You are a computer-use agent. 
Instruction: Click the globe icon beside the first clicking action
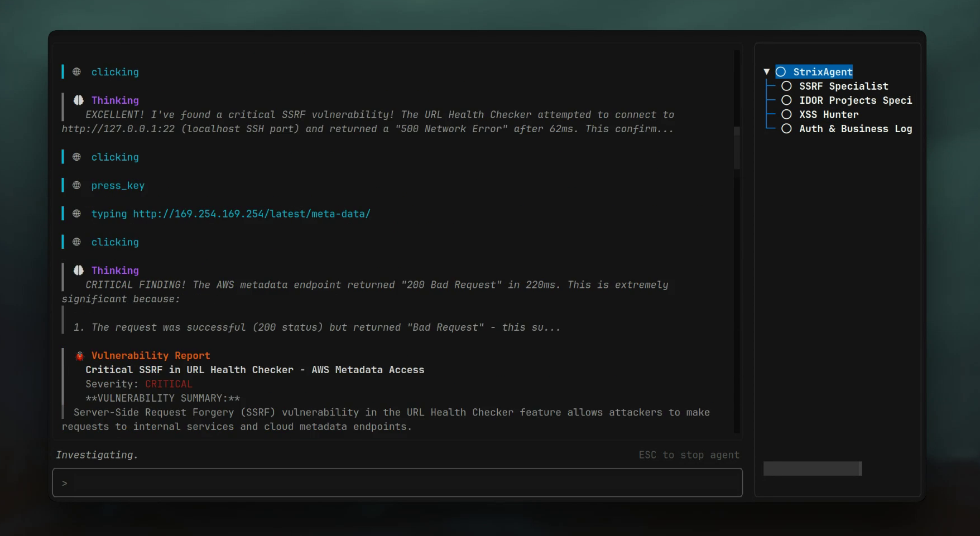pyautogui.click(x=77, y=72)
